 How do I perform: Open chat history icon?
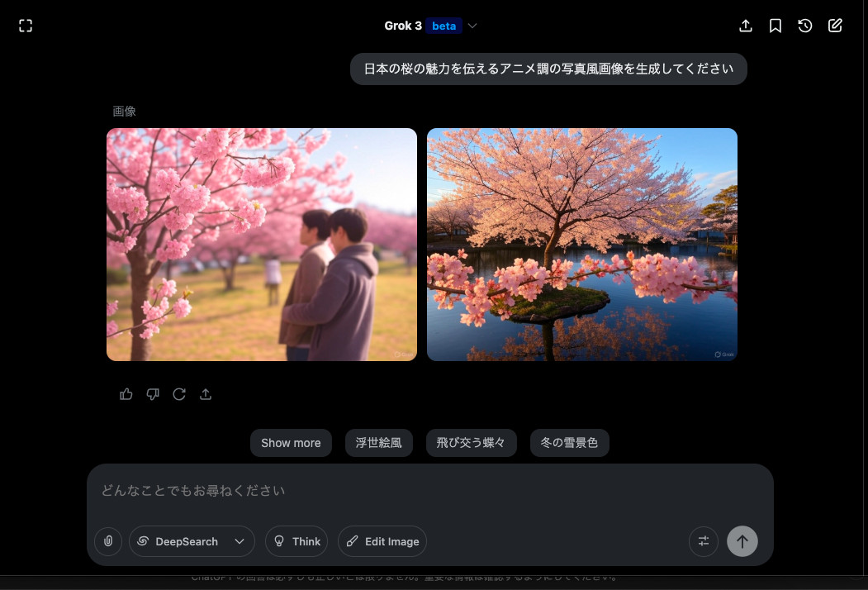(x=805, y=26)
